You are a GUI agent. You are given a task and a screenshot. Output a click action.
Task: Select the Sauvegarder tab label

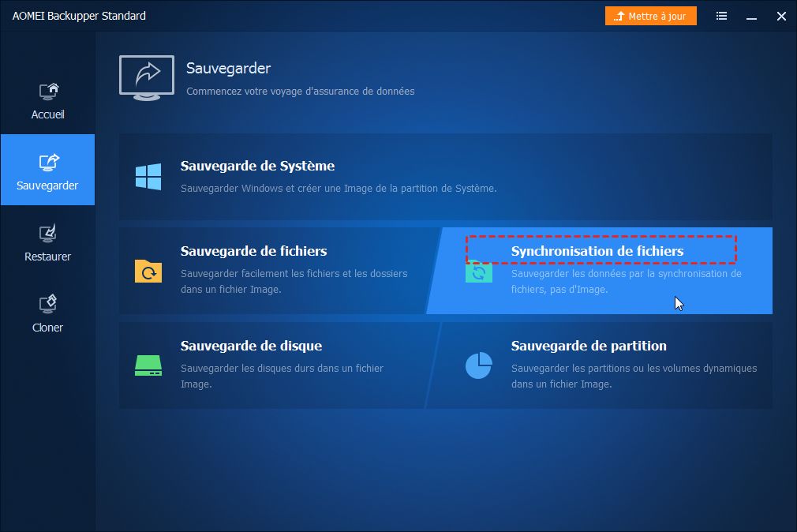pyautogui.click(x=47, y=185)
